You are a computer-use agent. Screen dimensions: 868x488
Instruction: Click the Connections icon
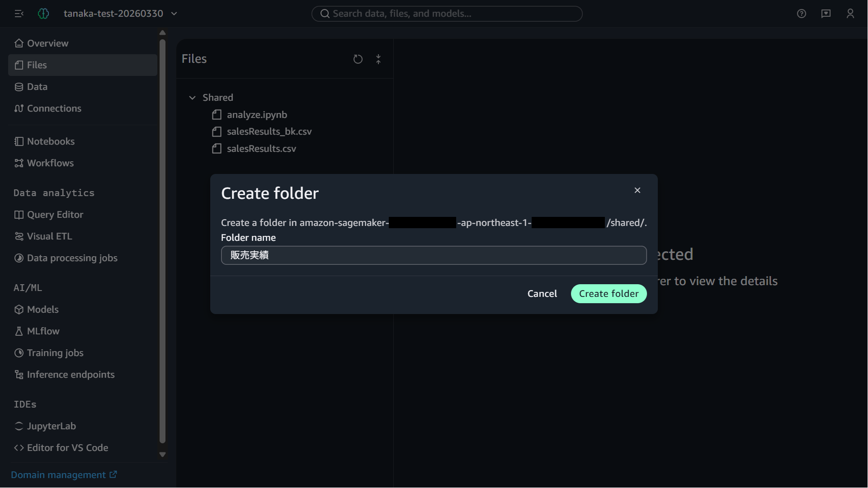[19, 108]
